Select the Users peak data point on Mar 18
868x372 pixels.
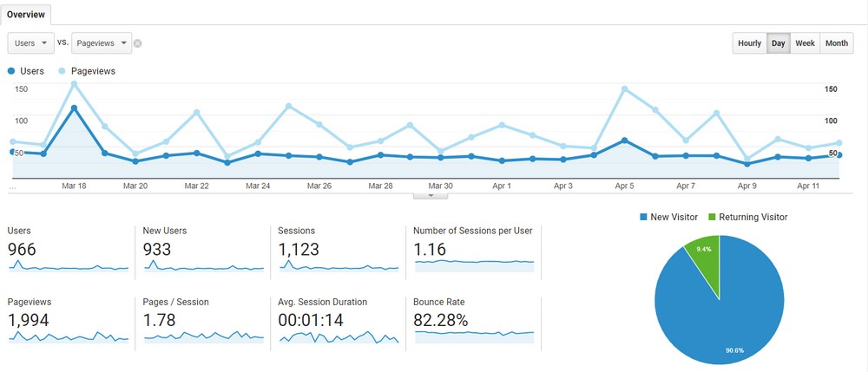[74, 108]
